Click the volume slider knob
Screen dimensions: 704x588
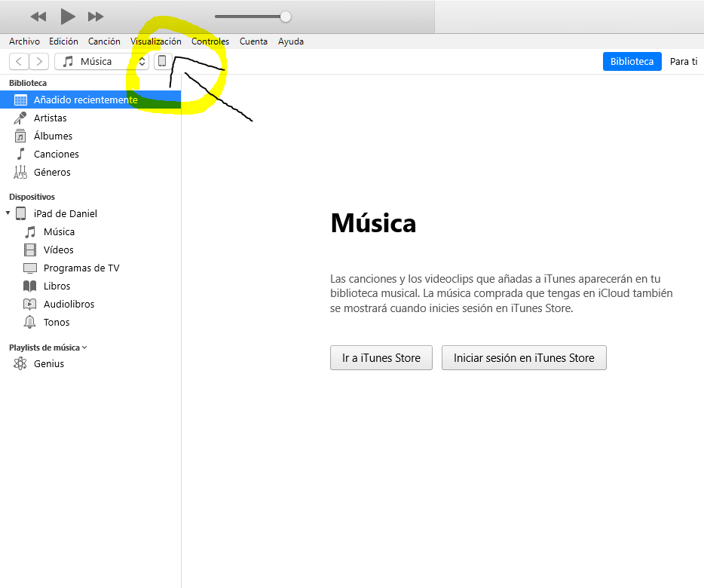click(286, 17)
